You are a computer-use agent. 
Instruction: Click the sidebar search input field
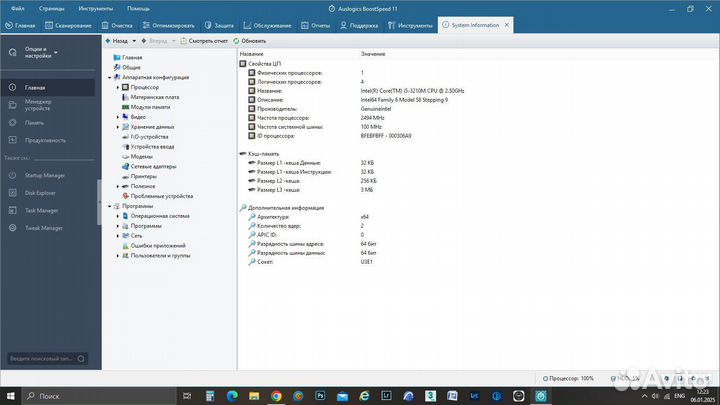point(41,359)
